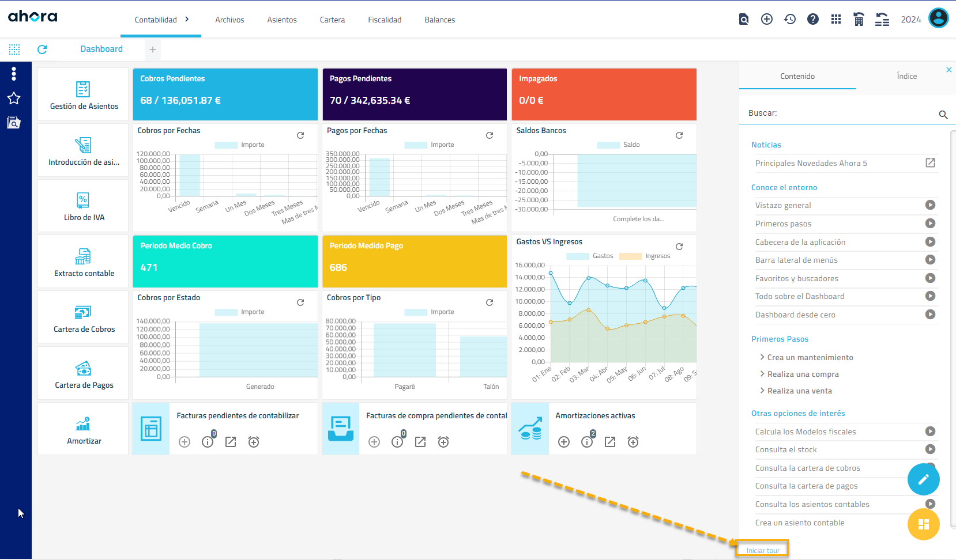Viewport: 956px width, 560px height.
Task: Toggle Ingresos legend color swatch
Action: pos(630,256)
